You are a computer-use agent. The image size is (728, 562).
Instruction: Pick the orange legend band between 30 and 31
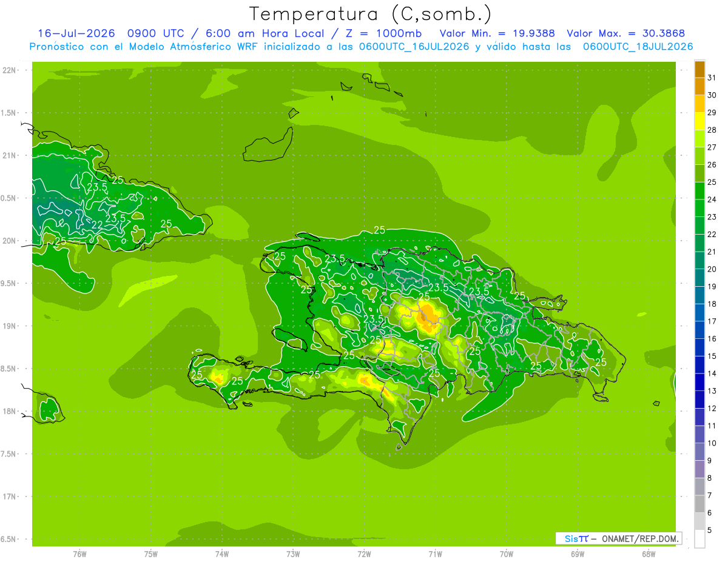699,86
